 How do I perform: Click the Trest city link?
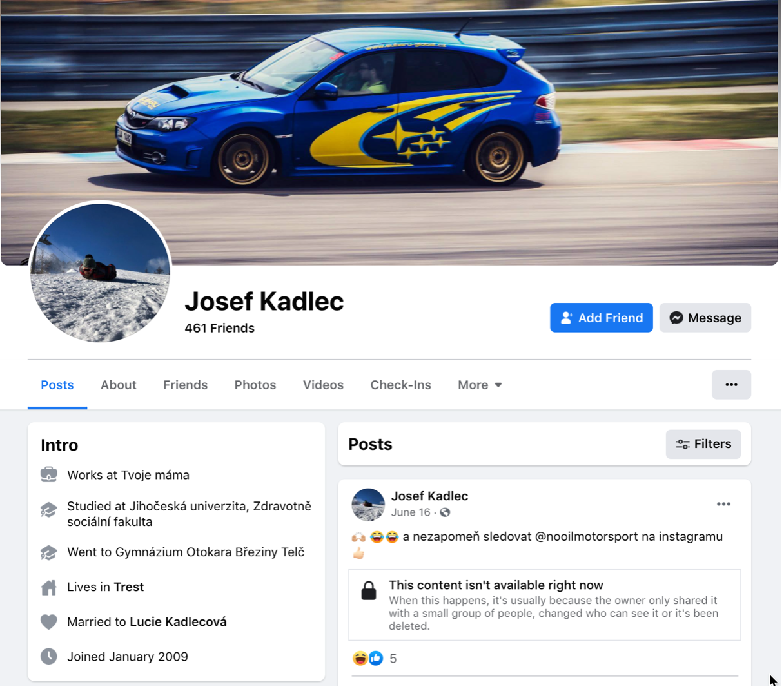click(x=128, y=587)
